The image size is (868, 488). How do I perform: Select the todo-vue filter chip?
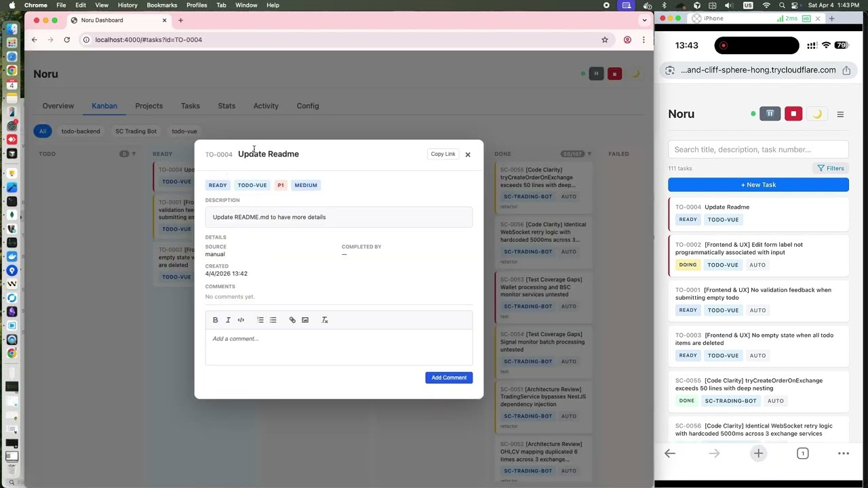tap(184, 131)
